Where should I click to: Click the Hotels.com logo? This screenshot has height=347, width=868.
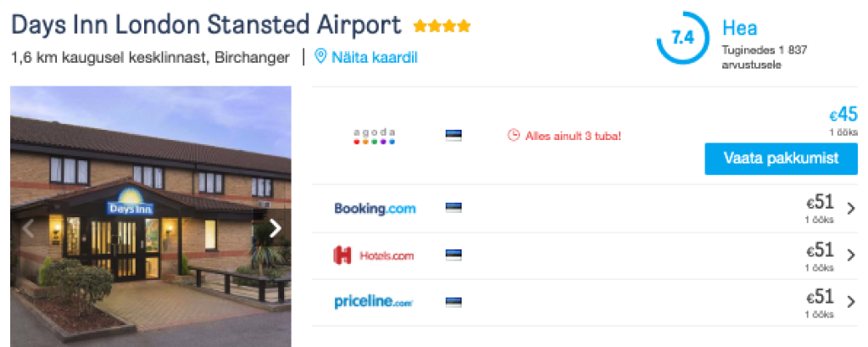(375, 255)
